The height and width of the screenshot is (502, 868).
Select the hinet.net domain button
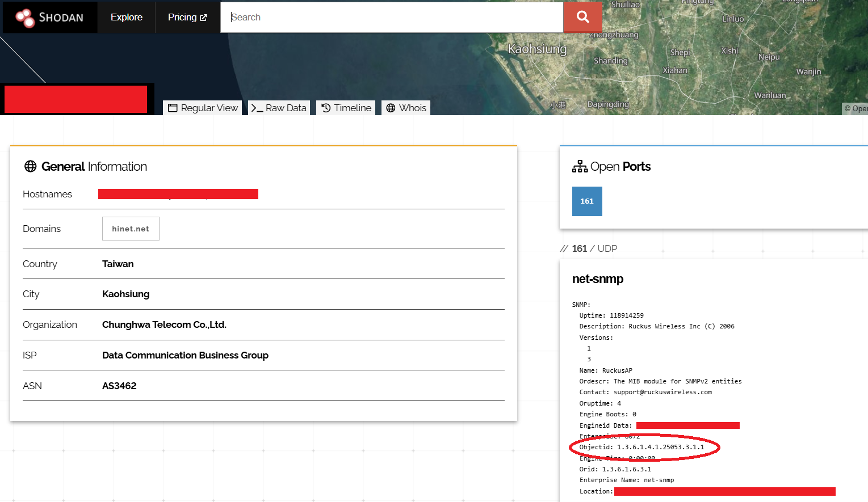(x=131, y=229)
